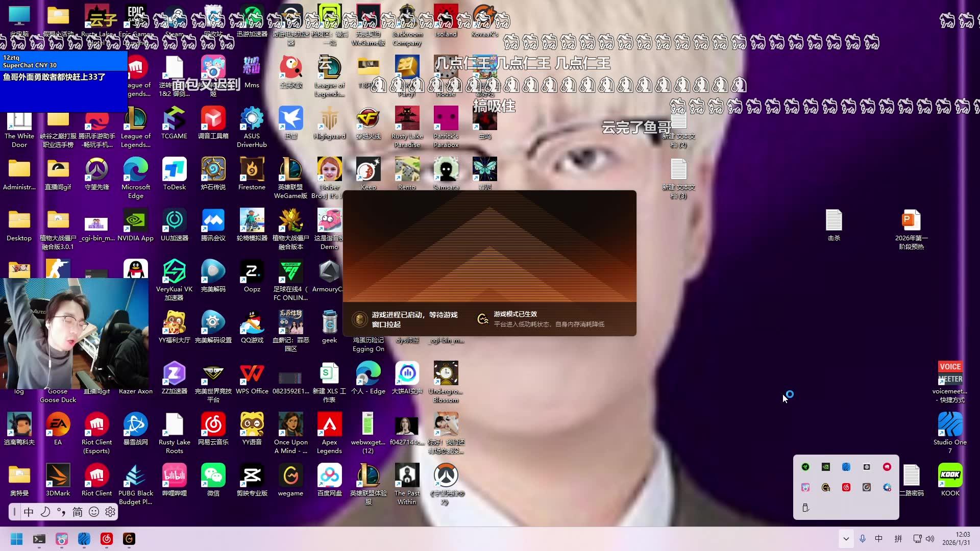Viewport: 980px width, 551px height.
Task: Open the ASUS DriverHub desktop shortcut
Action: 252,127
